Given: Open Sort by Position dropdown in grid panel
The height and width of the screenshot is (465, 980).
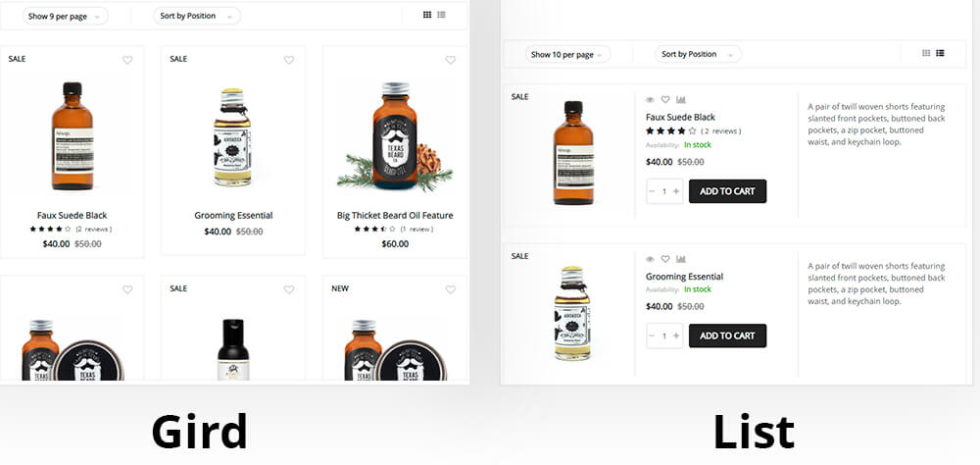Looking at the screenshot, I should pos(197,17).
